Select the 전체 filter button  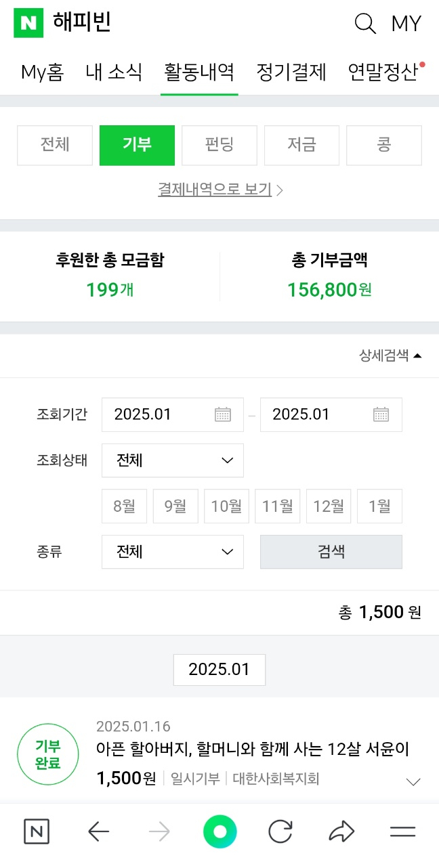tap(55, 145)
